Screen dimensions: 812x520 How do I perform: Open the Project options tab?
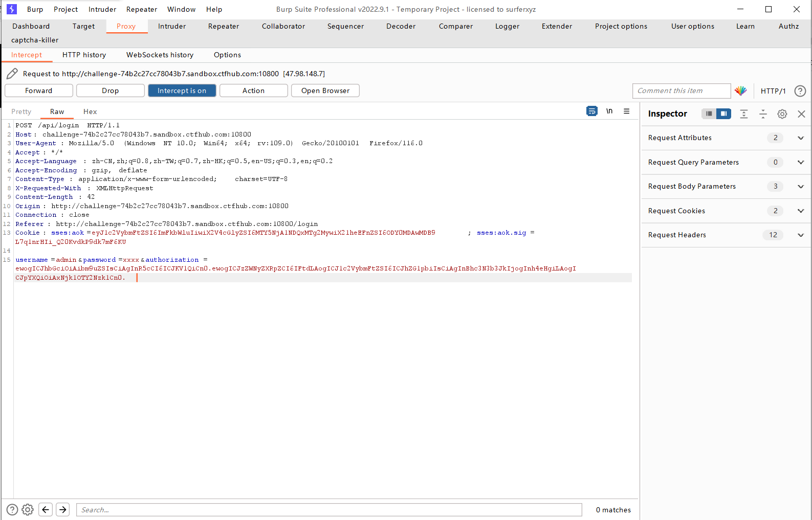click(x=621, y=26)
